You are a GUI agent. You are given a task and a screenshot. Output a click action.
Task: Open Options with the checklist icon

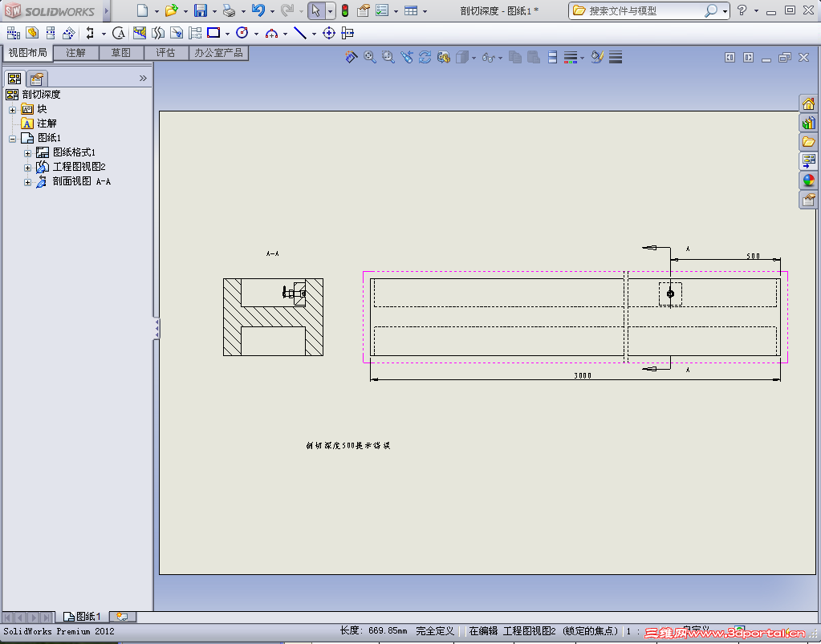click(x=382, y=10)
